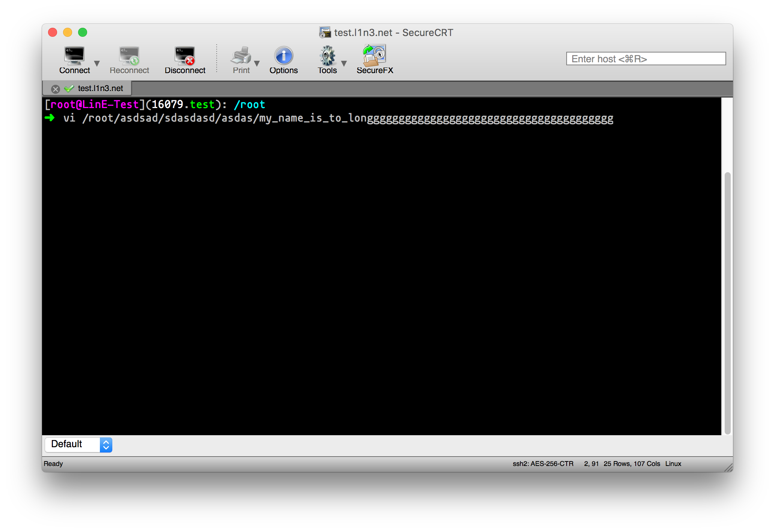Click the terminal vertical scrollbar thumb
775x532 pixels.
click(727, 302)
